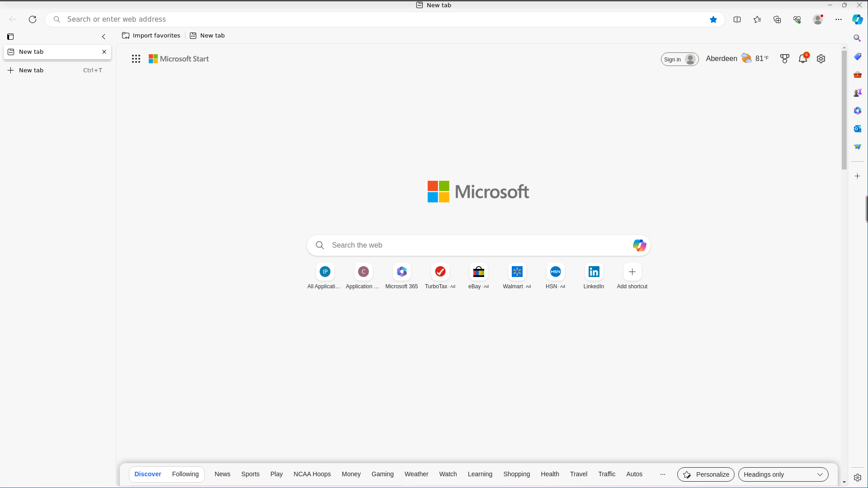Select the Discover tab

pyautogui.click(x=147, y=474)
